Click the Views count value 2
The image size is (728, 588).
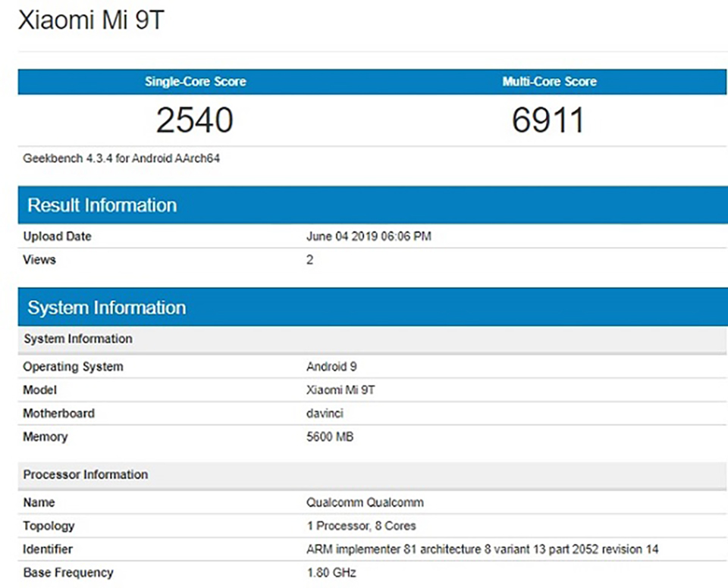(309, 259)
